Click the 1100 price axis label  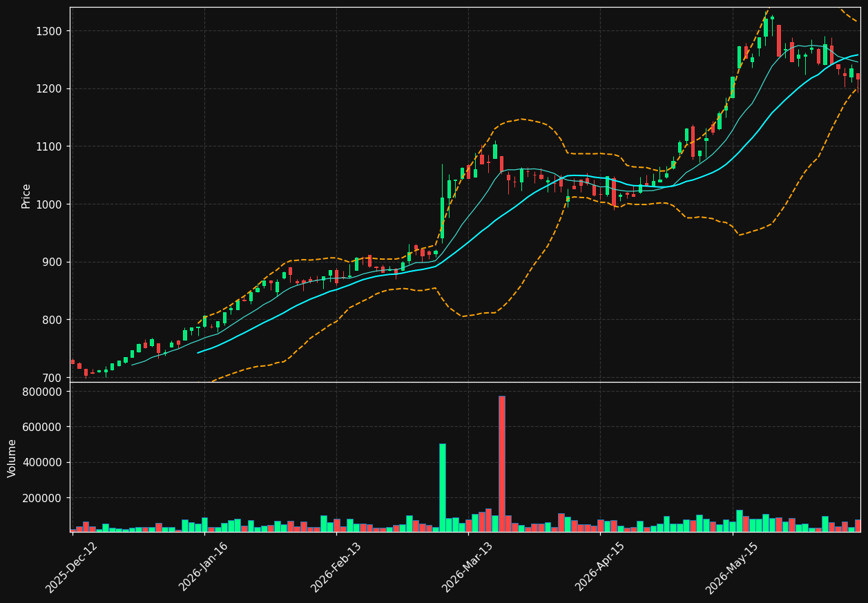(50, 146)
